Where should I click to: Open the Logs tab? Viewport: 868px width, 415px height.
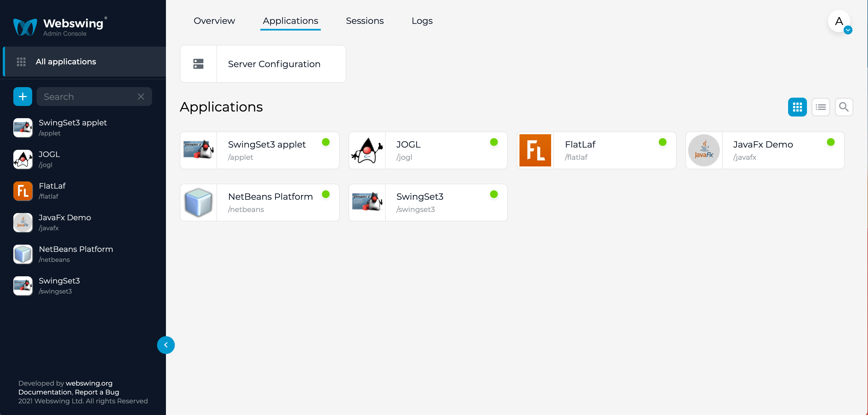pyautogui.click(x=422, y=21)
